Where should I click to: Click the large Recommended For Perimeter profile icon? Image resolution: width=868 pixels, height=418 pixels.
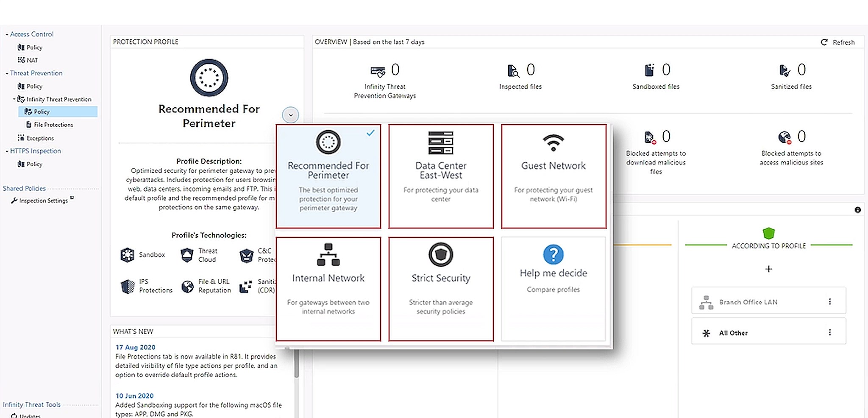(x=209, y=78)
